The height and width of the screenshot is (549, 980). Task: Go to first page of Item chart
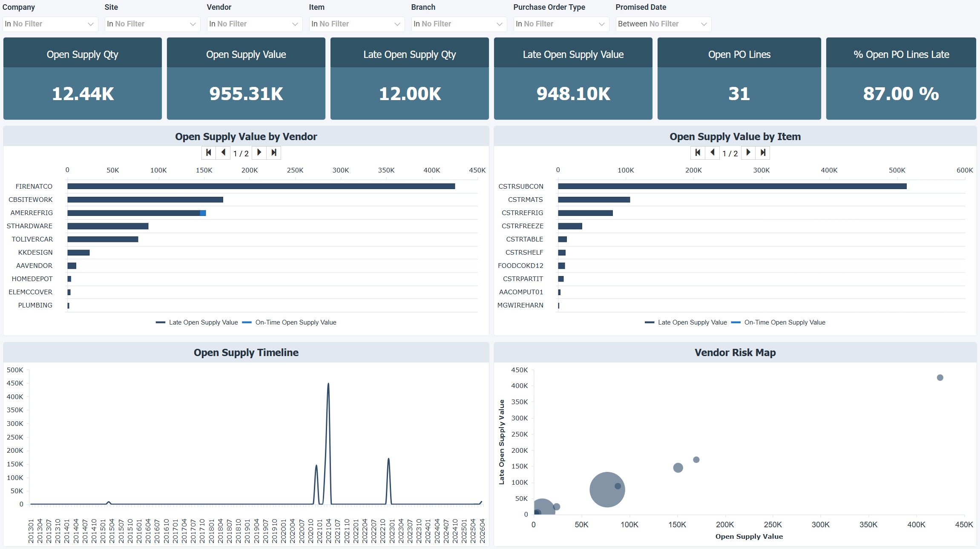[x=697, y=152]
